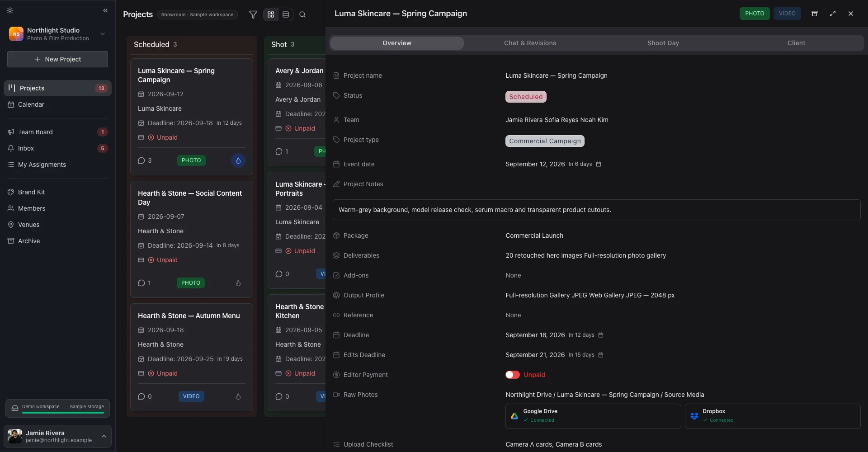
Task: Open the project search icon
Action: coord(302,14)
